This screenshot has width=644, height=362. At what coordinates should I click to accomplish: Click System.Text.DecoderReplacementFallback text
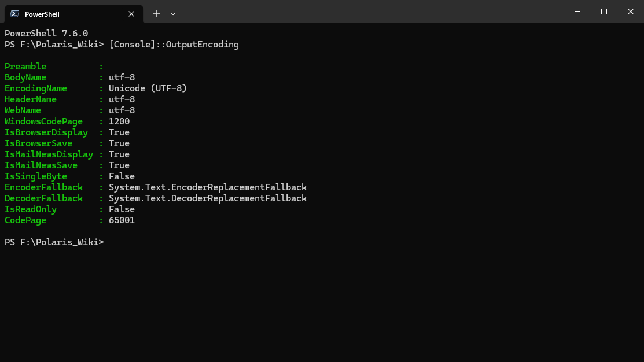207,198
